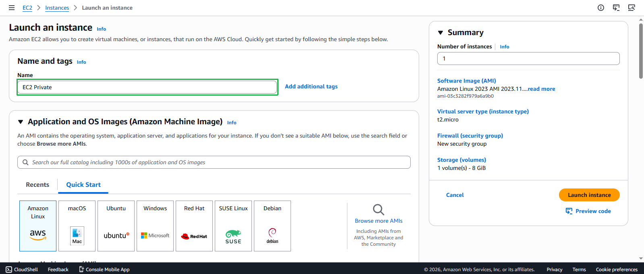The height and width of the screenshot is (274, 644).
Task: Open Cookie preferences in the footer
Action: tap(617, 270)
